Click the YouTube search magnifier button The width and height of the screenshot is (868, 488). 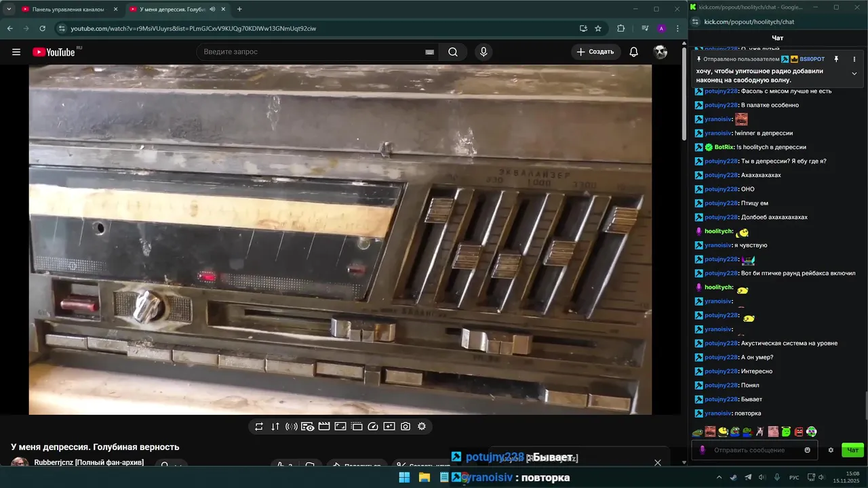tap(453, 52)
